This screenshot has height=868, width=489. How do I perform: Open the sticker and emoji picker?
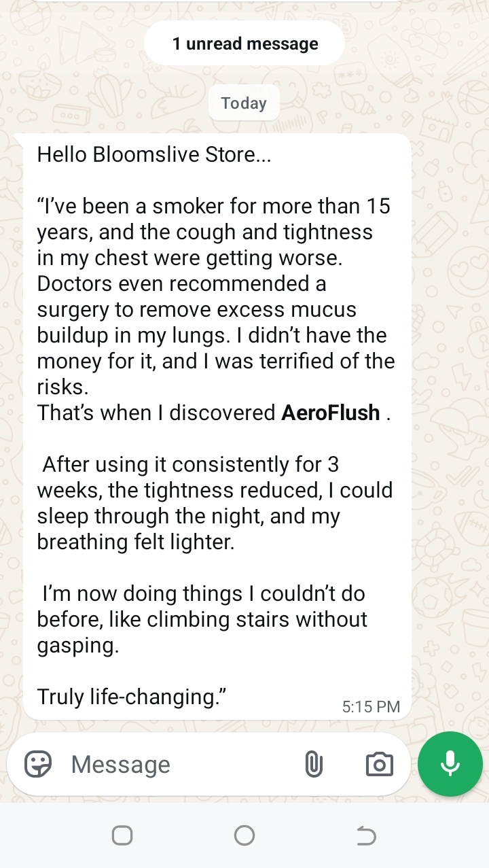tap(38, 765)
